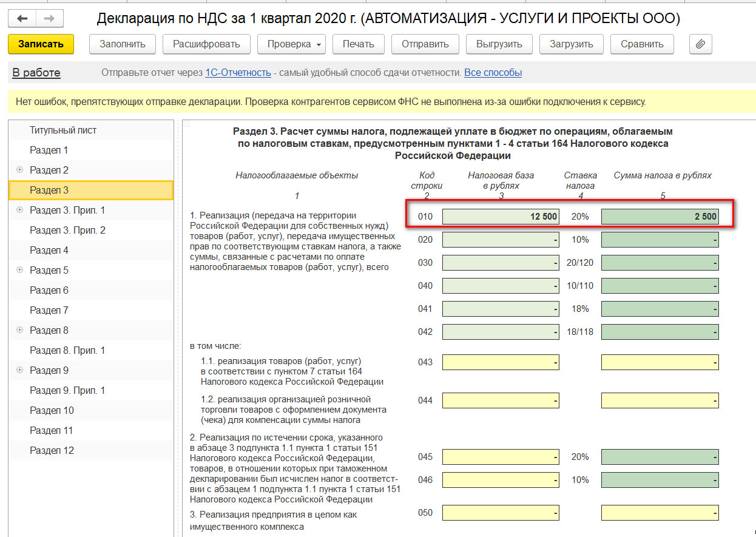Follow the Все способы link
The image size is (756, 537).
click(493, 73)
